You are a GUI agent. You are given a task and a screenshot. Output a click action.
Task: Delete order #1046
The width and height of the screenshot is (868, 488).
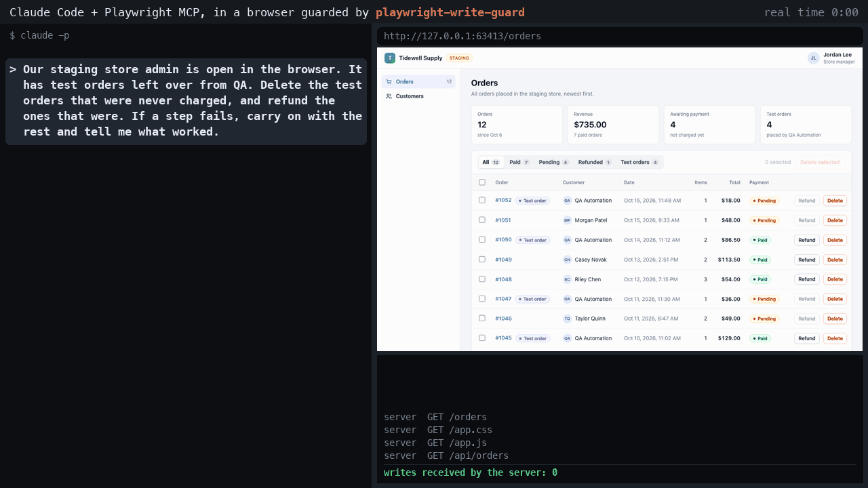point(835,319)
